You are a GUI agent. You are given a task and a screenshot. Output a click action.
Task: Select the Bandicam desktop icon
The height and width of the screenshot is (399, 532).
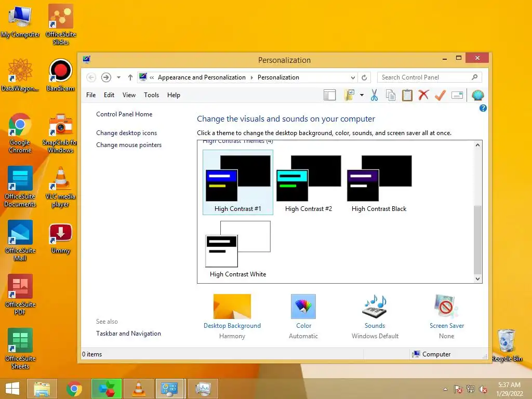[60, 75]
